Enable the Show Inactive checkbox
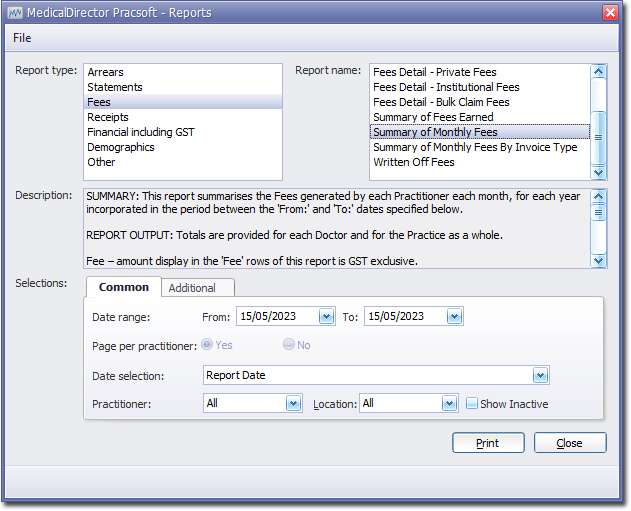Viewport: 631px width, 511px height. 472,404
